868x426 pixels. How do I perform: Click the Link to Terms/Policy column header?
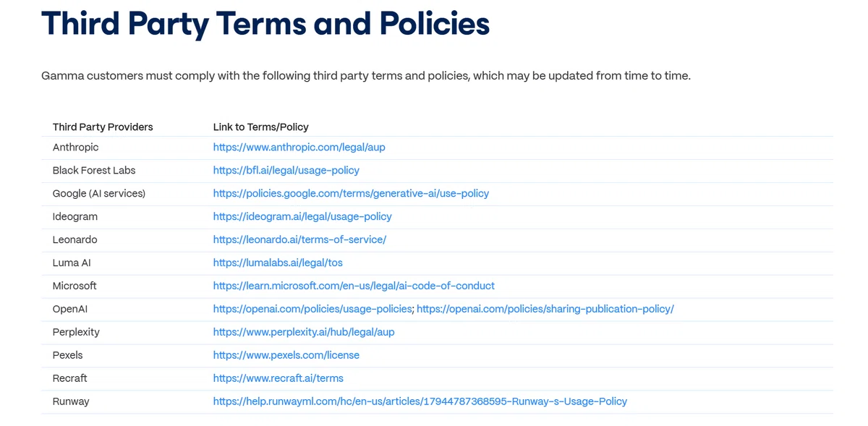[261, 127]
